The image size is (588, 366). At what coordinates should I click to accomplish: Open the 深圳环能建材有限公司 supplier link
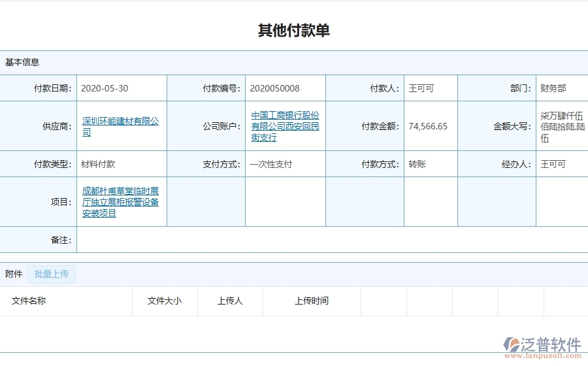click(x=120, y=127)
